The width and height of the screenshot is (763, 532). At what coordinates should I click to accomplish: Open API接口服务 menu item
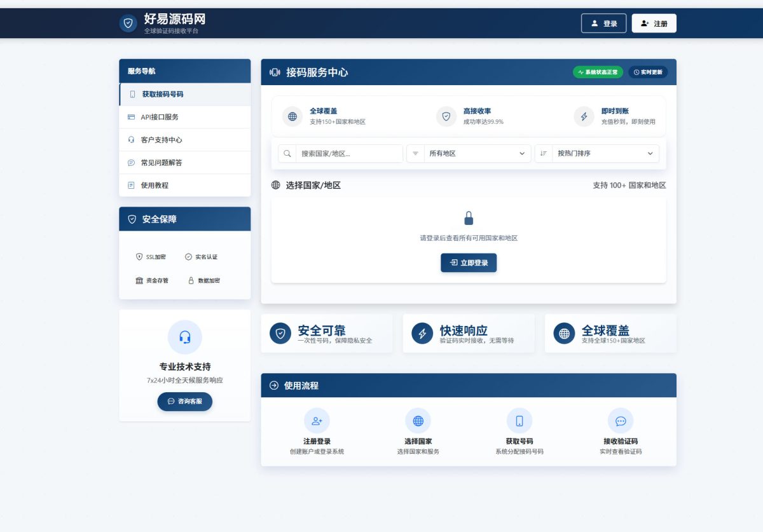coord(185,117)
